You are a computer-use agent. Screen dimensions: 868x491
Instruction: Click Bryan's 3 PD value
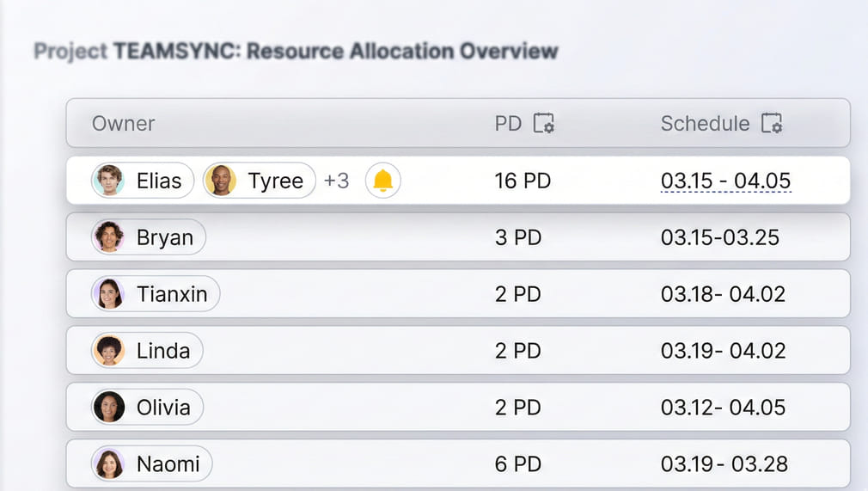point(518,237)
